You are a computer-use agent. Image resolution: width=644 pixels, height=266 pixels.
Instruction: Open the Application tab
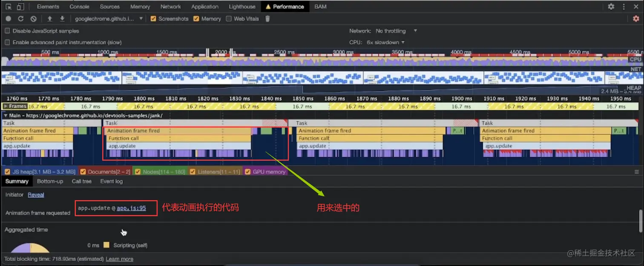[x=205, y=6]
